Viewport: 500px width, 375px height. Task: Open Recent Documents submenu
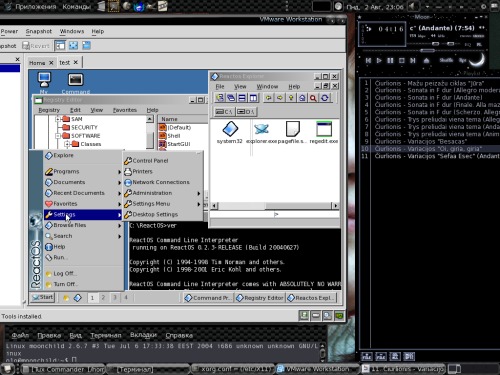click(83, 193)
